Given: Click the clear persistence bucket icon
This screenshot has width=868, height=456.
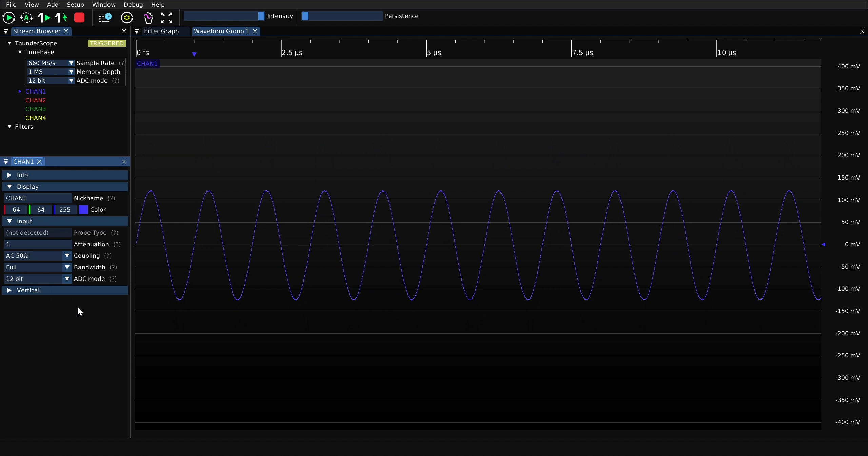Looking at the screenshot, I should (148, 18).
